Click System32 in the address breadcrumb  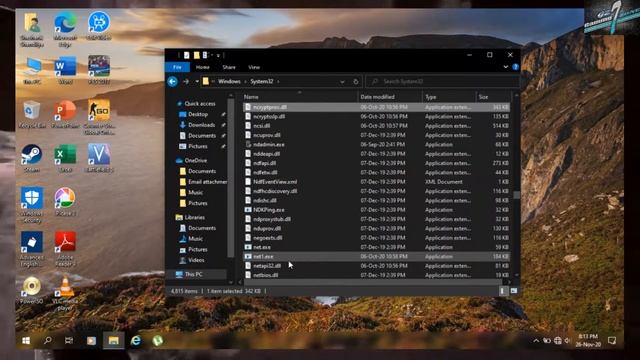tap(262, 82)
